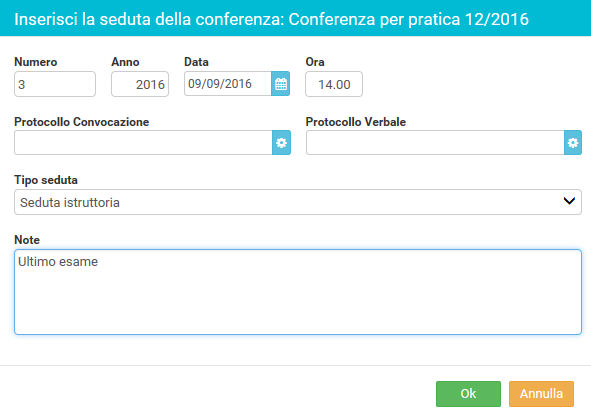591x416 pixels.
Task: Click the Protocollo Convocazione label
Action: pos(81,122)
